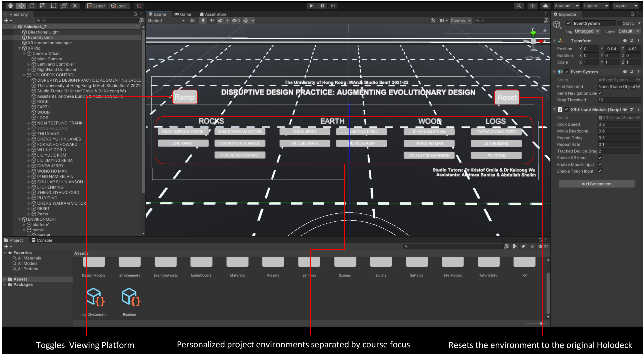
Task: Toggle 2D view mode
Action: coord(192,21)
